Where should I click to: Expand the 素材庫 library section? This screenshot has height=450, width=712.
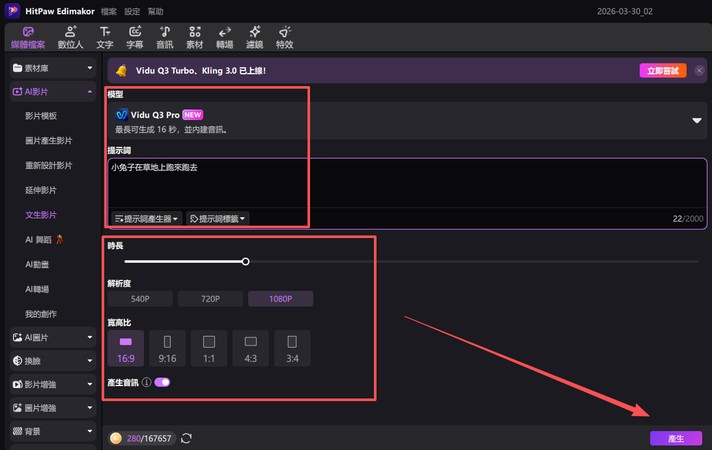[x=53, y=68]
